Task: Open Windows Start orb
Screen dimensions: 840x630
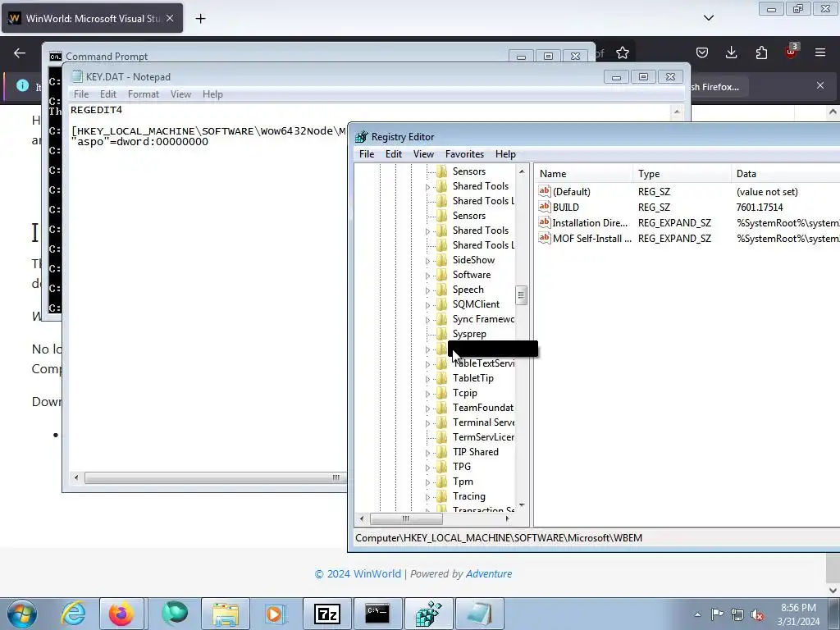Action: coord(22,614)
